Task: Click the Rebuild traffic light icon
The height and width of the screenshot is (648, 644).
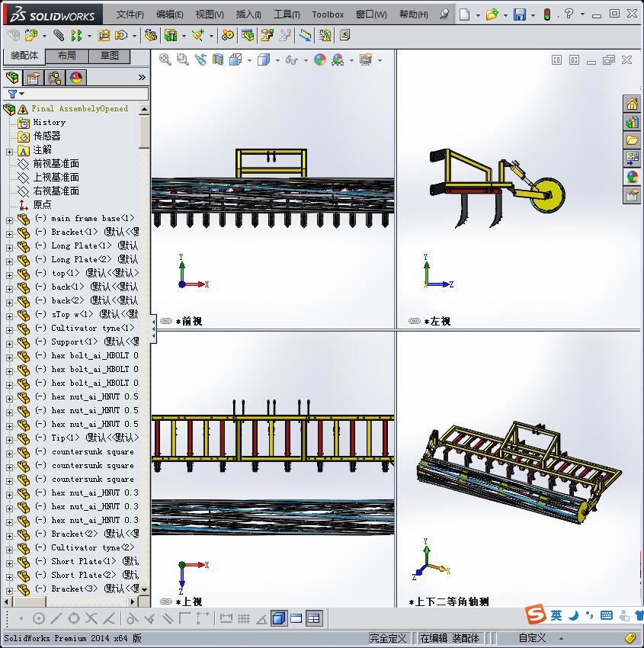Action: tap(547, 14)
